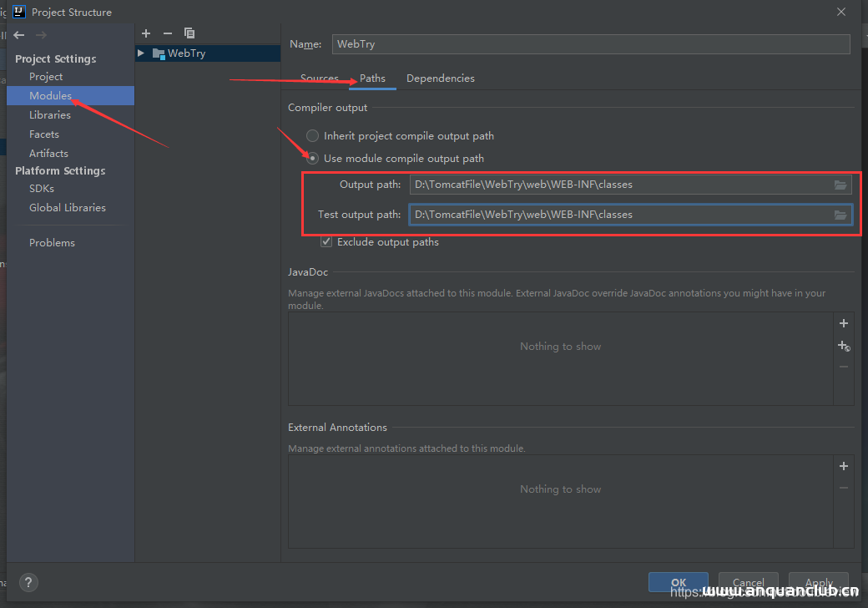Screen dimensions: 868x608
Task: Browse folder for Output path
Action: tap(840, 185)
